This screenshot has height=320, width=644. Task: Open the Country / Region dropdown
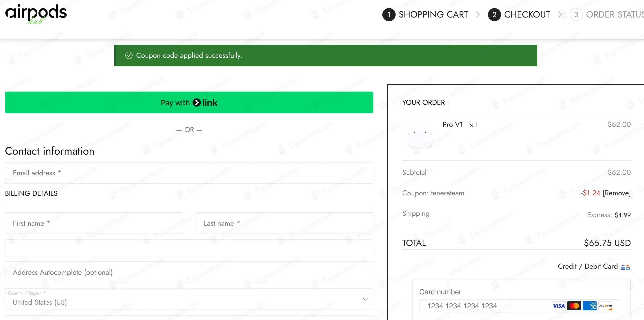click(189, 300)
